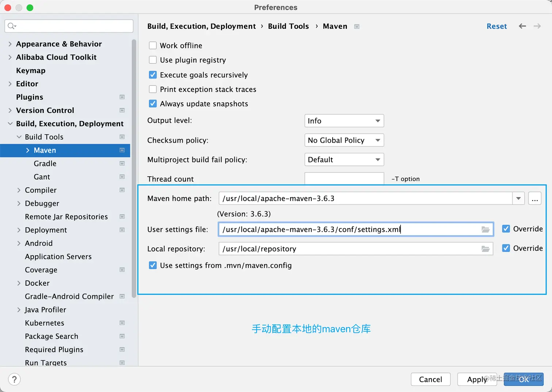Browse folder for User settings file
The height and width of the screenshot is (392, 552).
tap(485, 230)
